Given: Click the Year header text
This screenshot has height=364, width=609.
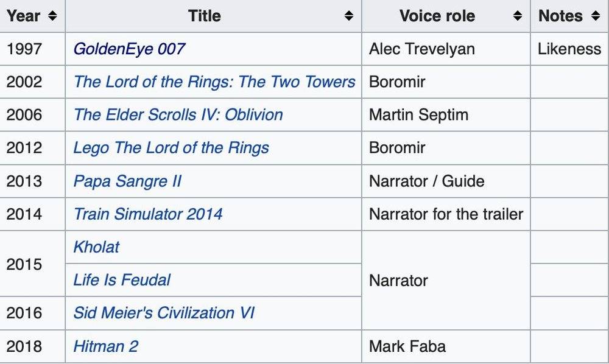Looking at the screenshot, I should pos(23,16).
